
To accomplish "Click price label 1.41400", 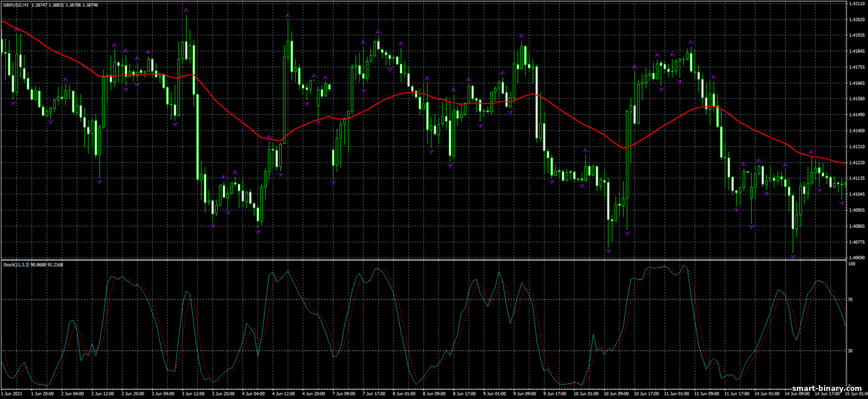I will click(x=856, y=131).
